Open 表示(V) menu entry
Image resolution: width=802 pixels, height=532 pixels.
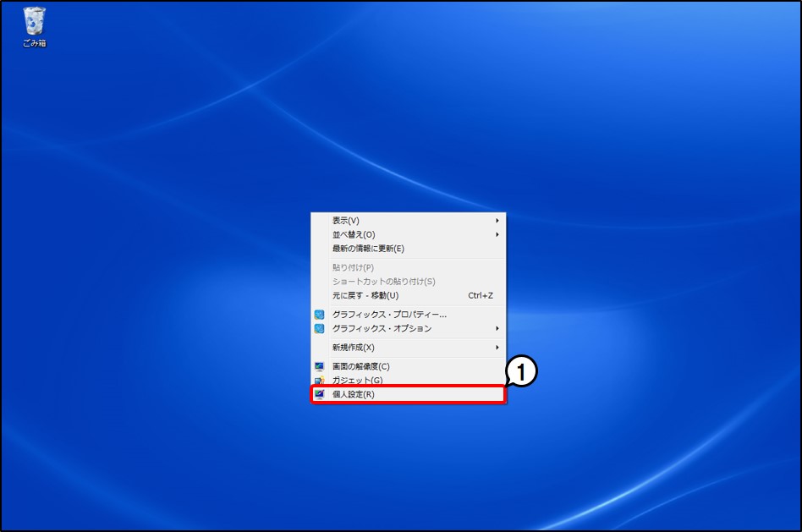point(408,221)
